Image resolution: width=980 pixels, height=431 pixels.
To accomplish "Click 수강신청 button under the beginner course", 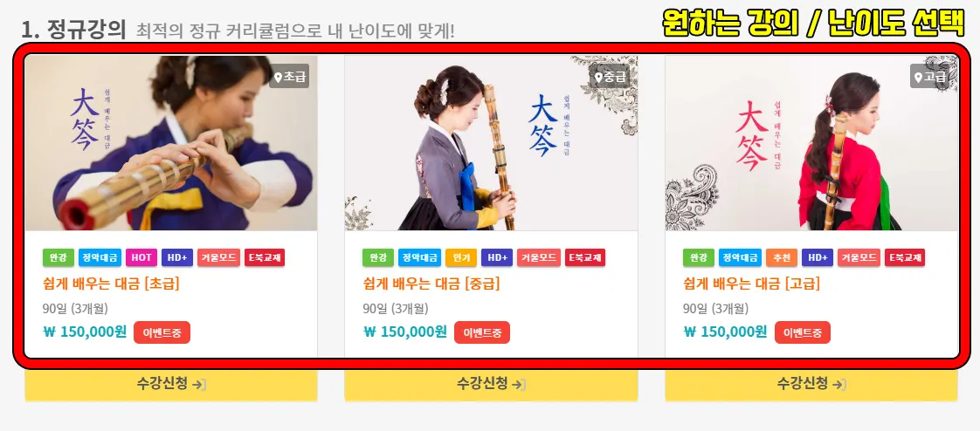I will (171, 384).
